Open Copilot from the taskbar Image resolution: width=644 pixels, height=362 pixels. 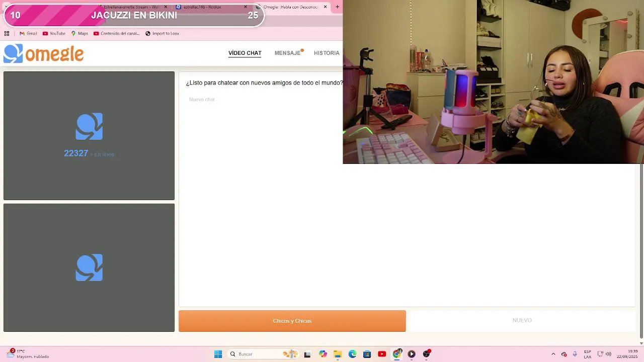point(323,354)
